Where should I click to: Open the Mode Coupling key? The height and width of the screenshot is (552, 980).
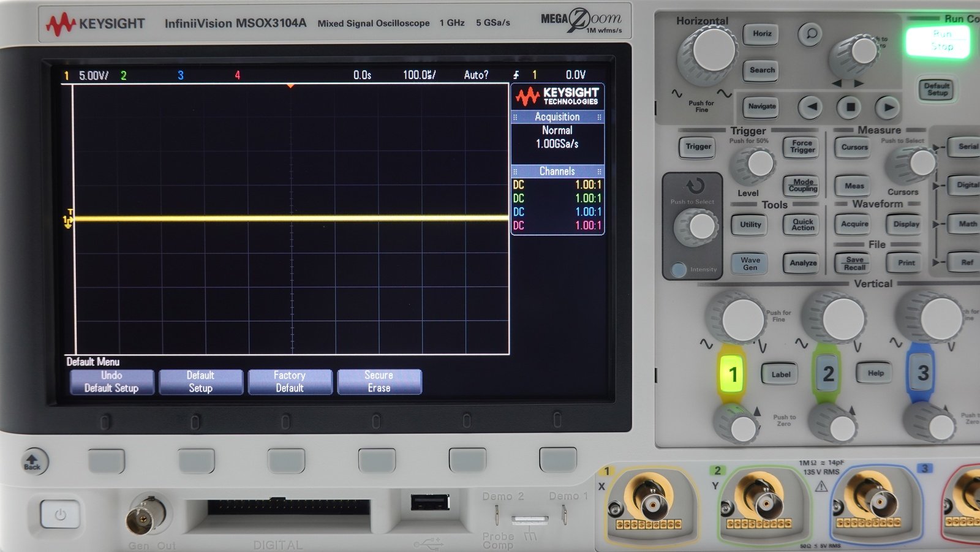click(802, 185)
